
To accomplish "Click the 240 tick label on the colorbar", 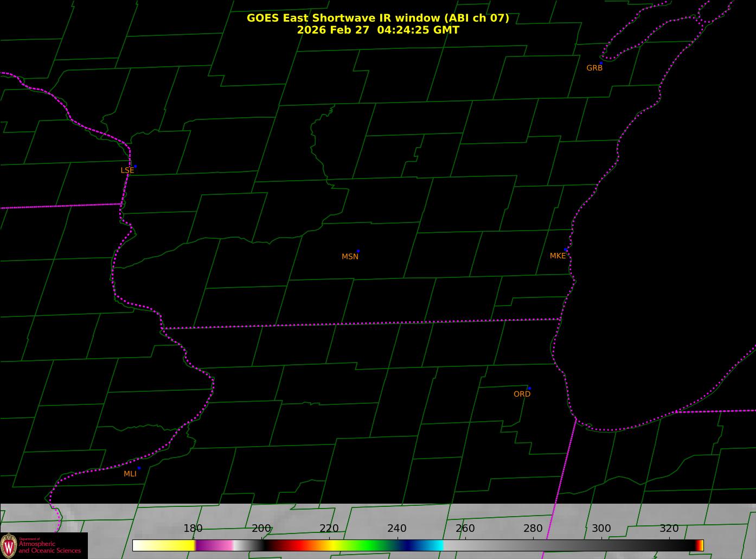I will pyautogui.click(x=397, y=529).
